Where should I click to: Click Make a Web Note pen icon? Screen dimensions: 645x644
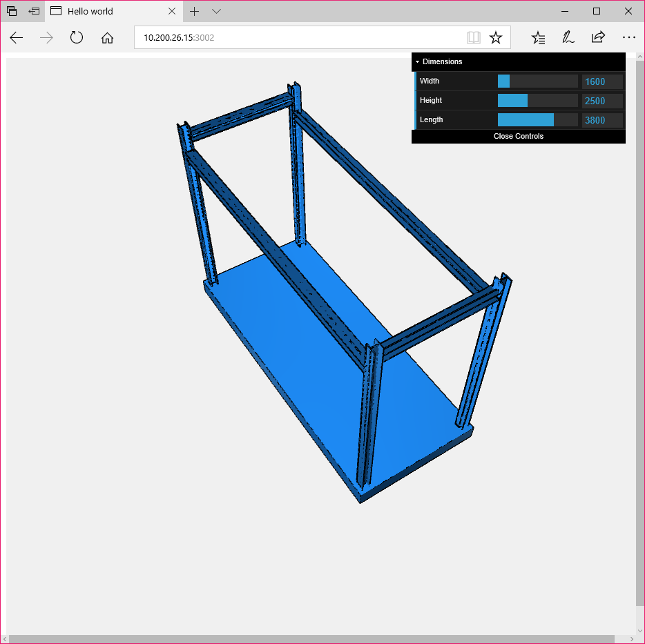(568, 38)
